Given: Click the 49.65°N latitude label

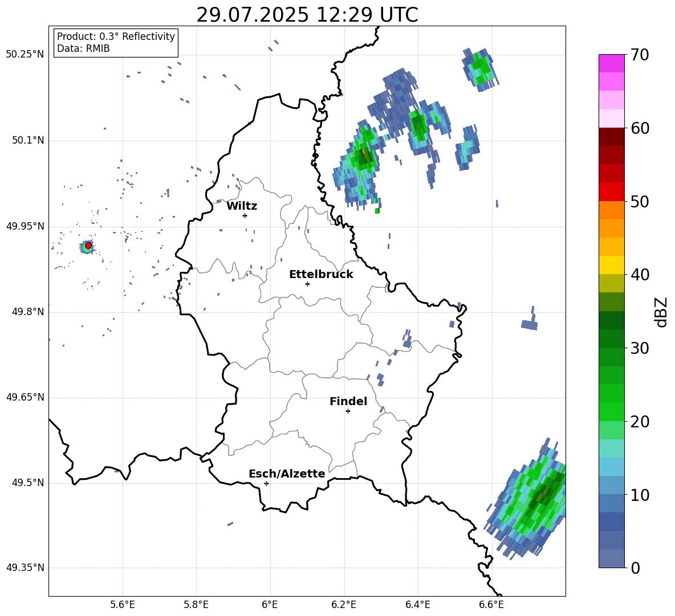Looking at the screenshot, I should point(25,397).
